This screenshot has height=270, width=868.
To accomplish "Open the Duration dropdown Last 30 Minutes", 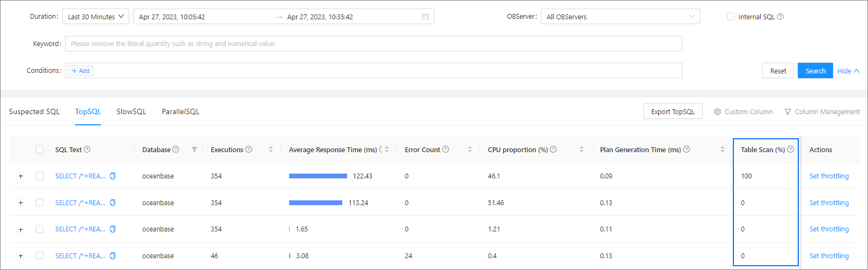I will [x=95, y=17].
